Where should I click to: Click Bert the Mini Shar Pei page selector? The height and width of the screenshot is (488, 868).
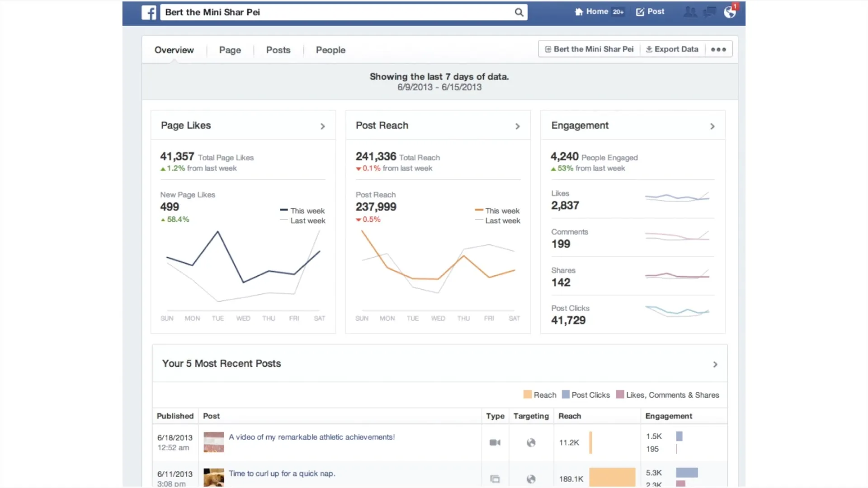pos(589,49)
